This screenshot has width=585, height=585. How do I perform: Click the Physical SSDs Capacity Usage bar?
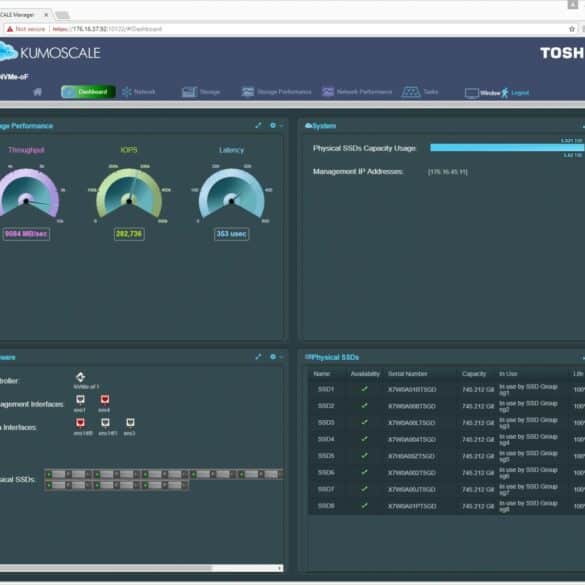pyautogui.click(x=507, y=148)
